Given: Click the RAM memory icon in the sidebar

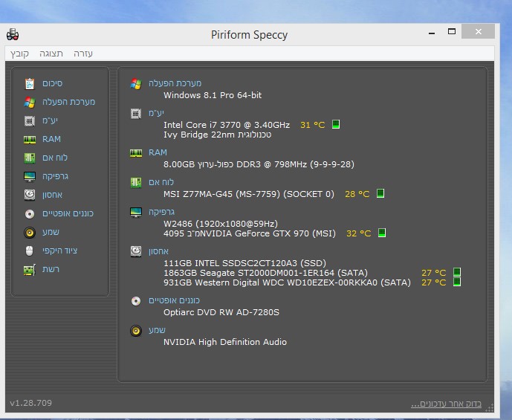Looking at the screenshot, I should point(30,139).
